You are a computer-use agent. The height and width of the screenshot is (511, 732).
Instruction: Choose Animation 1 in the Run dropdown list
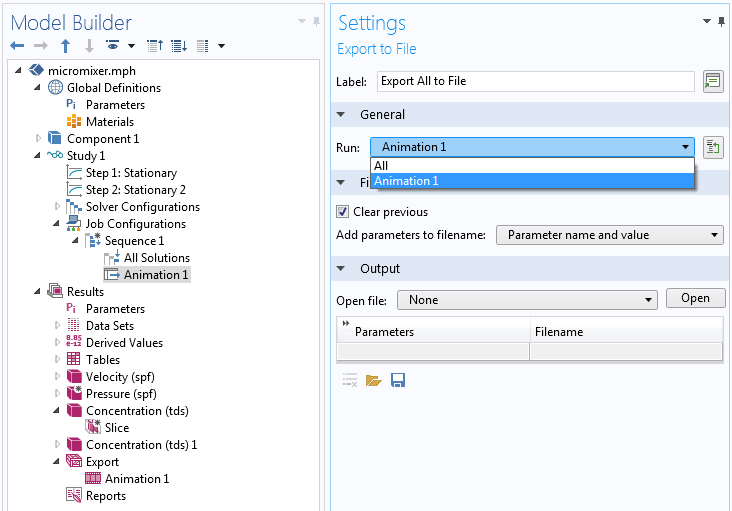(x=532, y=181)
